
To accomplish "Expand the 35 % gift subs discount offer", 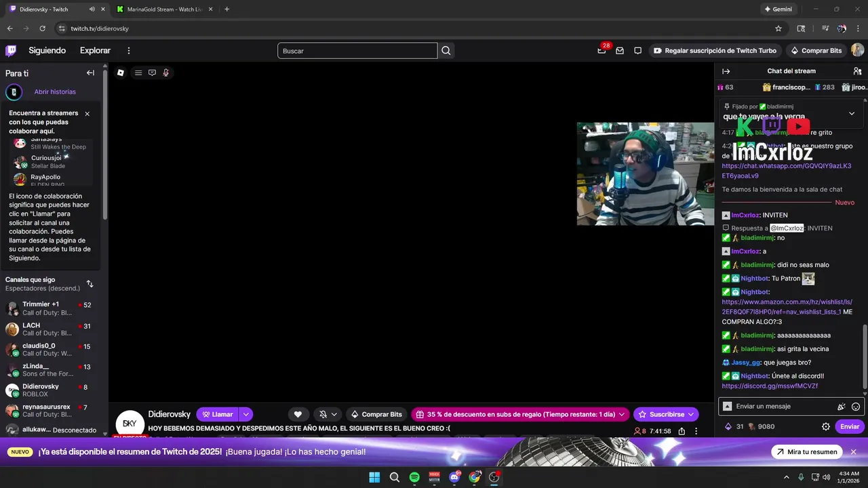I will pos(519,414).
